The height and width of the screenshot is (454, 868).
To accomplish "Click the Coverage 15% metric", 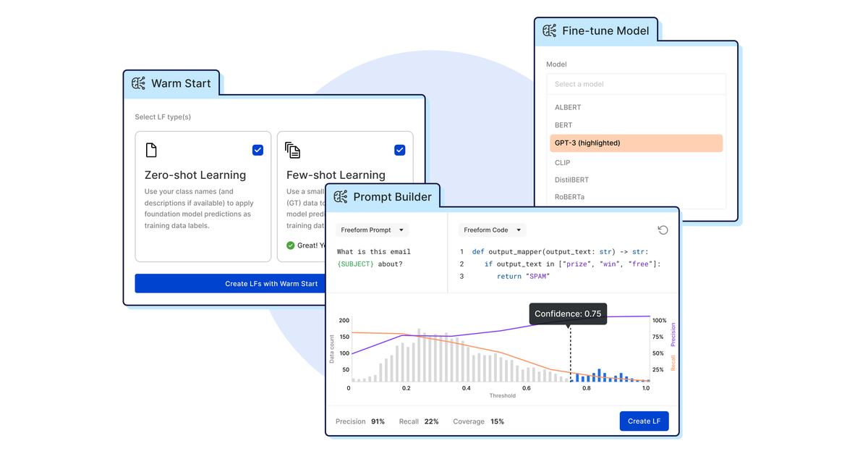I will (479, 421).
